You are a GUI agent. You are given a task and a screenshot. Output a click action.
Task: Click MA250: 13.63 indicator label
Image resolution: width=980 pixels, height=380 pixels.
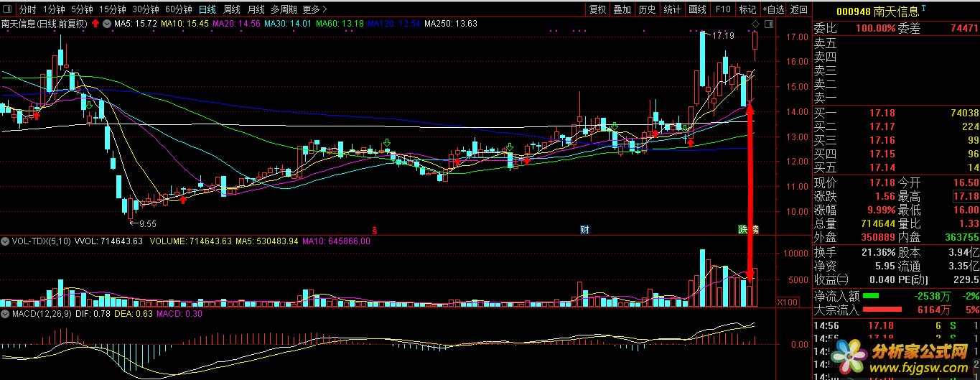pos(451,24)
